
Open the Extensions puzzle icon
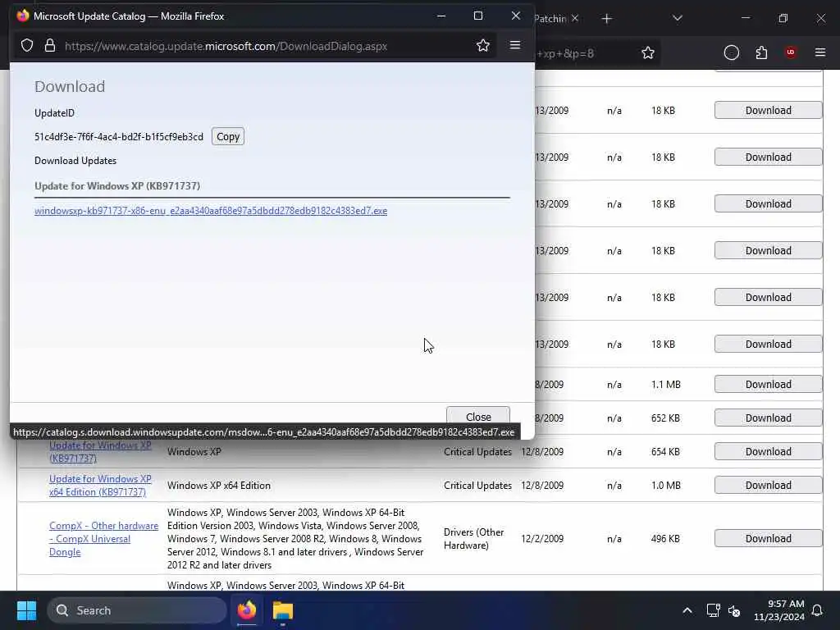[x=761, y=52]
